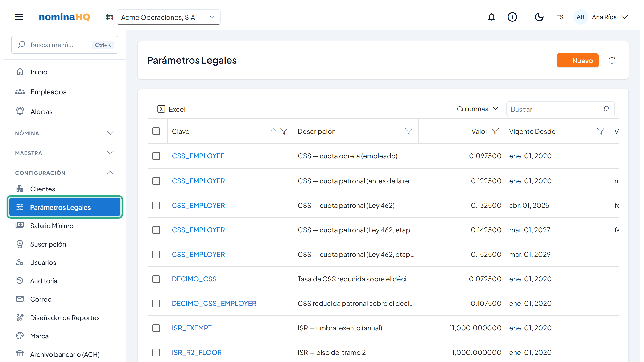
Task: Click the orange Nuevo button
Action: pyautogui.click(x=578, y=60)
